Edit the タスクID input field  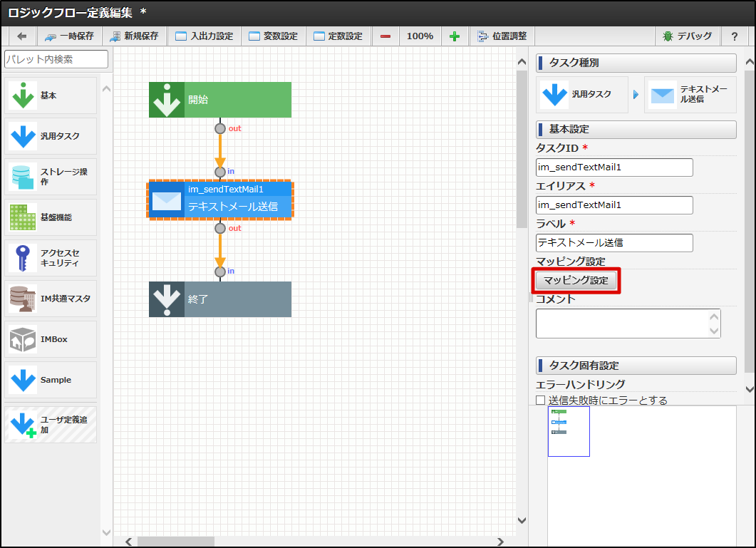pyautogui.click(x=614, y=167)
